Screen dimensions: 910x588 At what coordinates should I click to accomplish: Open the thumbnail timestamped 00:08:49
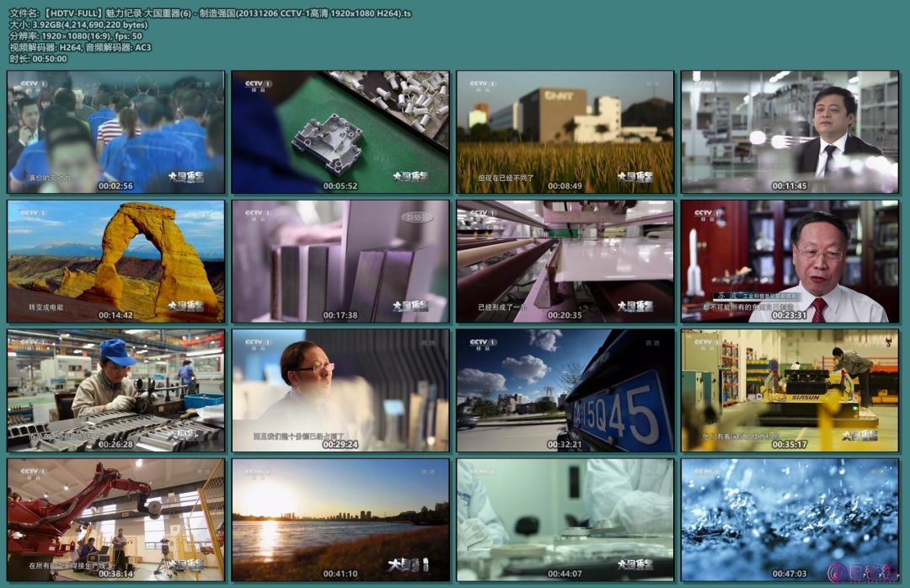pyautogui.click(x=565, y=131)
